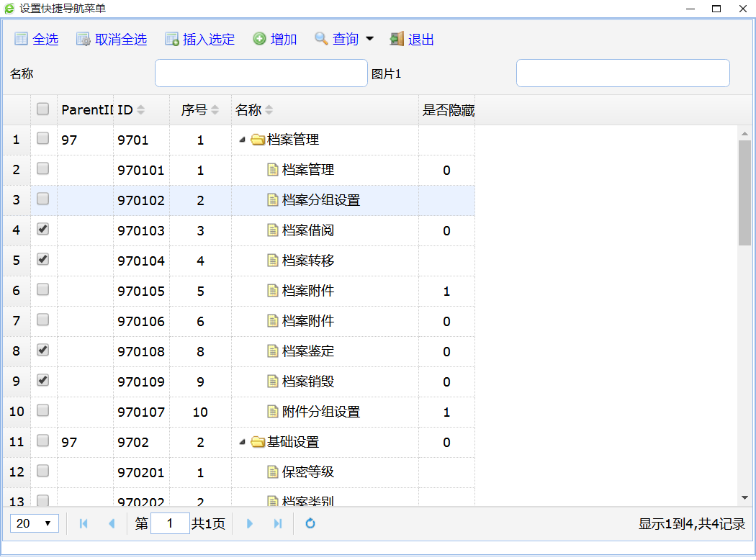The image size is (756, 560).
Task: Click the 退出 exit door icon
Action: 397,39
